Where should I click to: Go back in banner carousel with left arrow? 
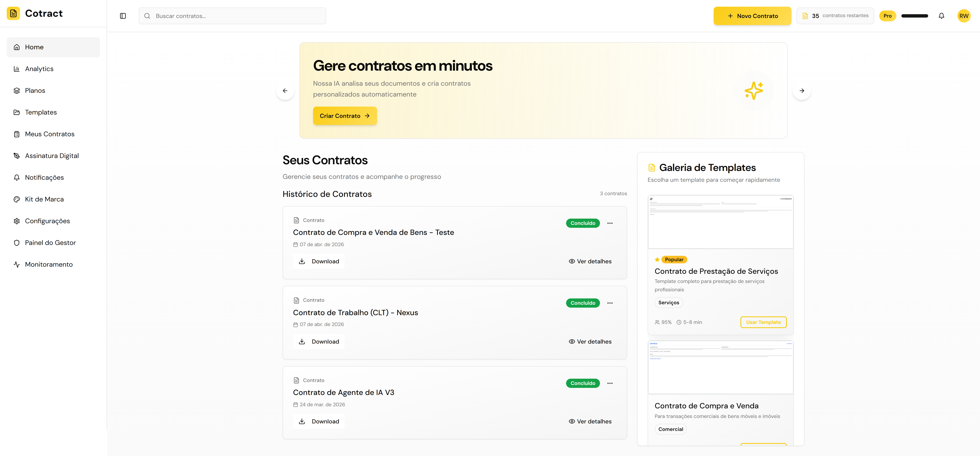[x=285, y=90]
